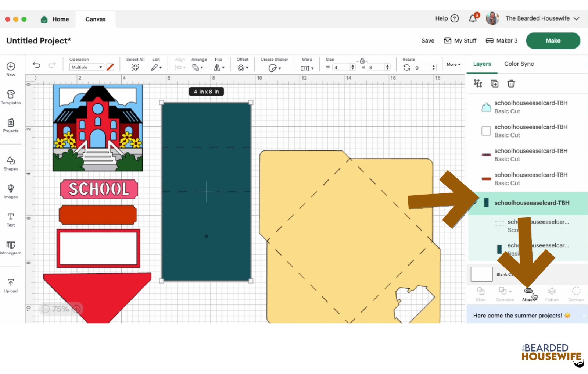Image resolution: width=588 pixels, height=374 pixels.
Task: Open the Templates panel
Action: tap(11, 97)
